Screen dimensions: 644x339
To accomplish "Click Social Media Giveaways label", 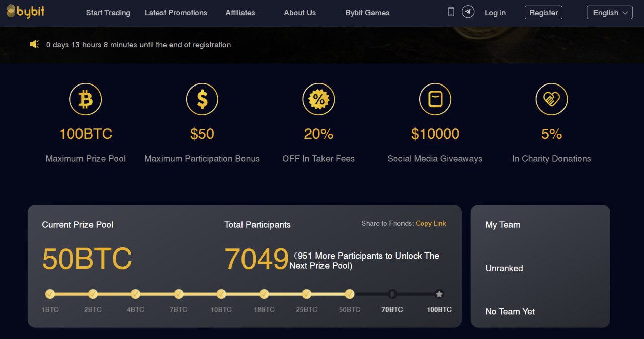I will pos(435,159).
